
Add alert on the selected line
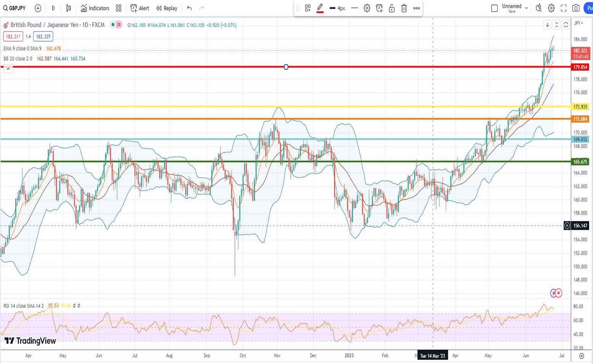[x=379, y=8]
